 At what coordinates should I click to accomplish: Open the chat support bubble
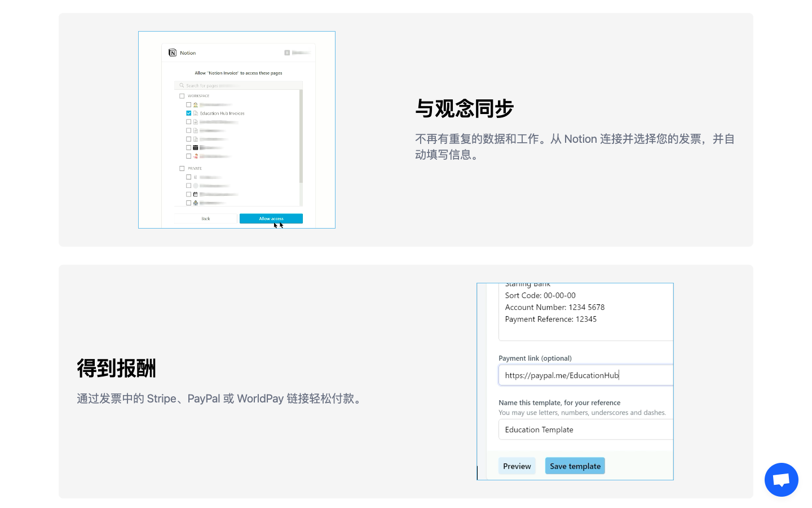pos(782,480)
